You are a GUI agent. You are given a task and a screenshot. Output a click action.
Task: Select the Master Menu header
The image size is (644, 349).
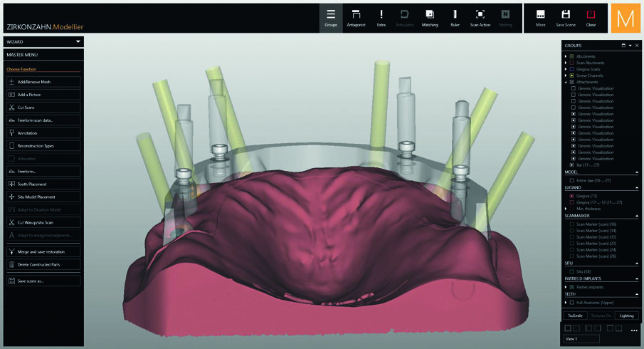click(x=43, y=55)
